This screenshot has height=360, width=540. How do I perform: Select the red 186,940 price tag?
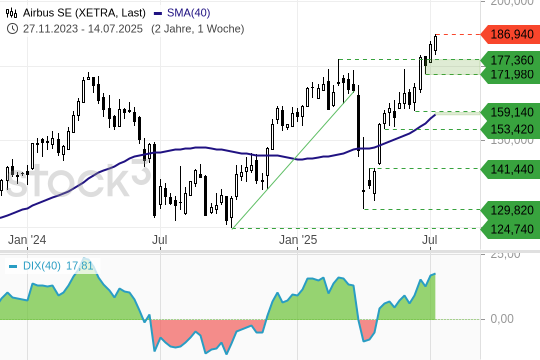click(510, 34)
